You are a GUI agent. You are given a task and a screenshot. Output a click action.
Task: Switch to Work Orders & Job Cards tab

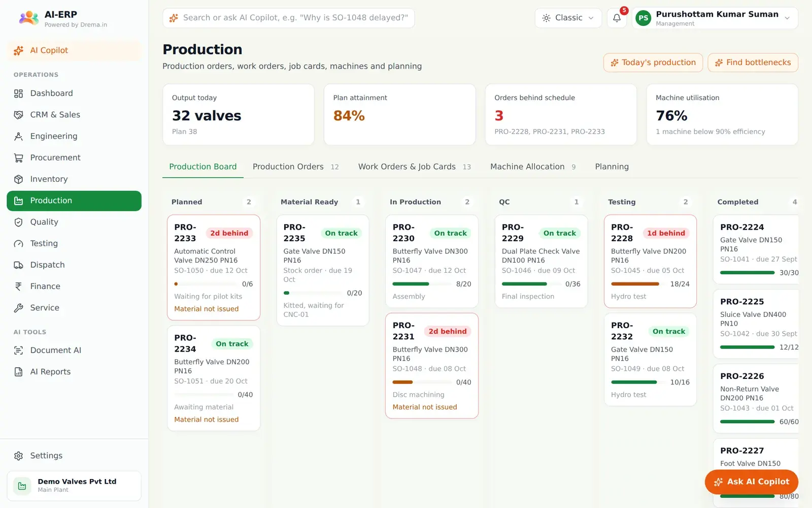pyautogui.click(x=414, y=167)
